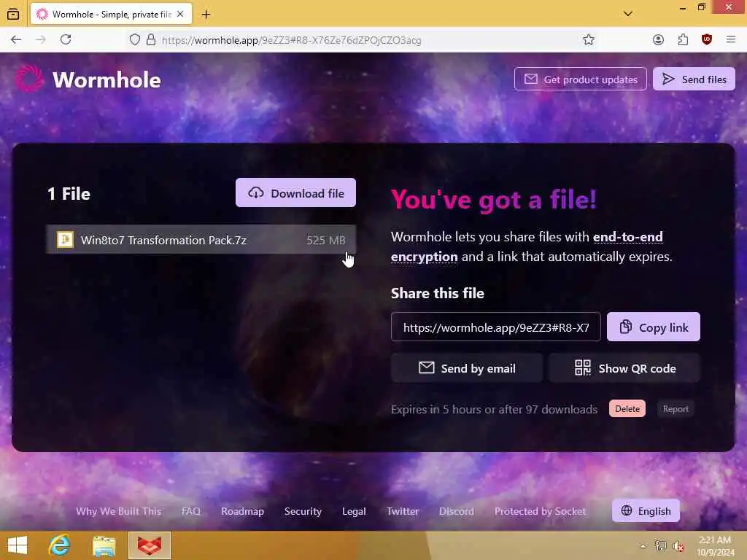
Task: Click the padlock site security icon
Action: coord(151,40)
